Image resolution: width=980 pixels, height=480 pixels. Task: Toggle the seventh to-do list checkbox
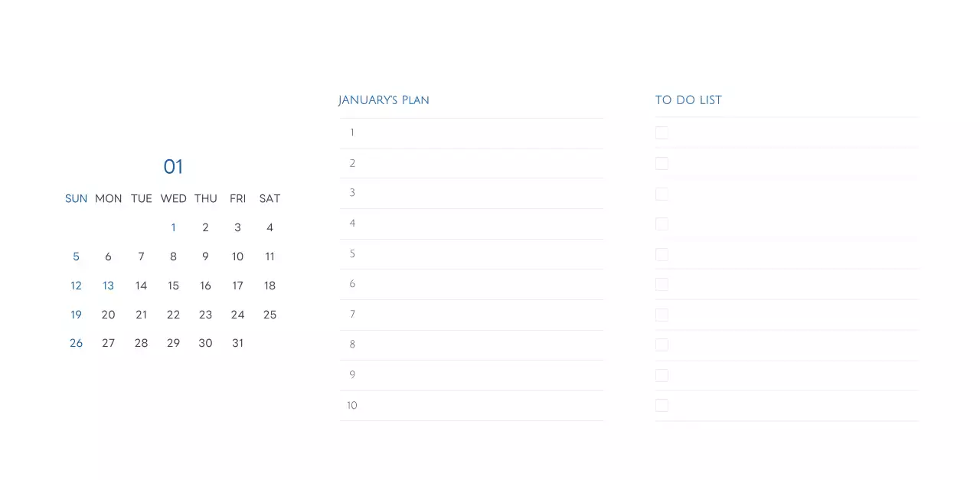point(661,315)
